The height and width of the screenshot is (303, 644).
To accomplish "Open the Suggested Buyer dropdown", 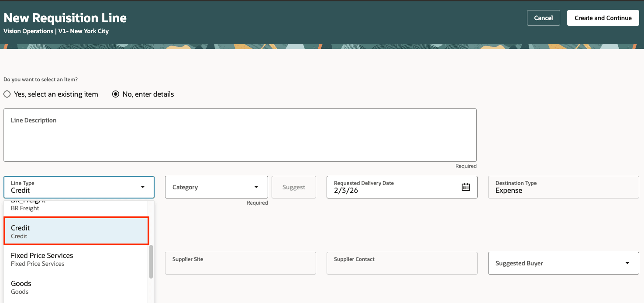I will [627, 263].
